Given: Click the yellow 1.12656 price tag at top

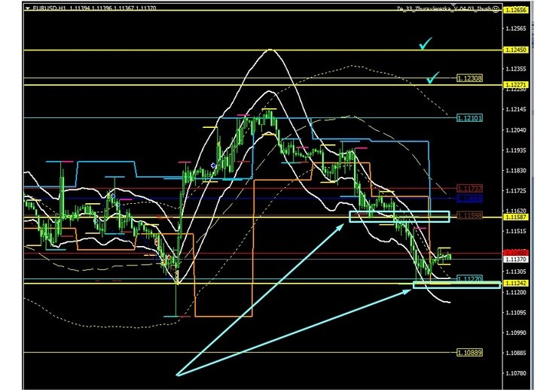Looking at the screenshot, I should tap(515, 11).
